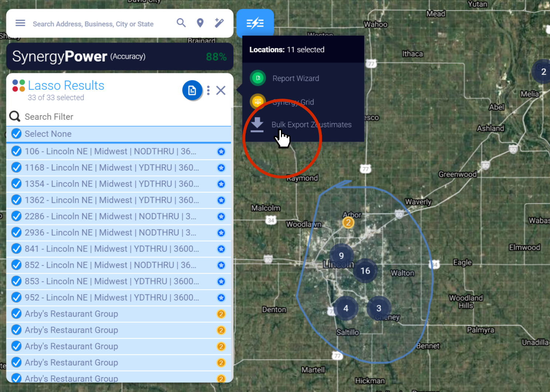Click star icon on 1354 - Lincoln row
The height and width of the screenshot is (392, 550).
[221, 184]
